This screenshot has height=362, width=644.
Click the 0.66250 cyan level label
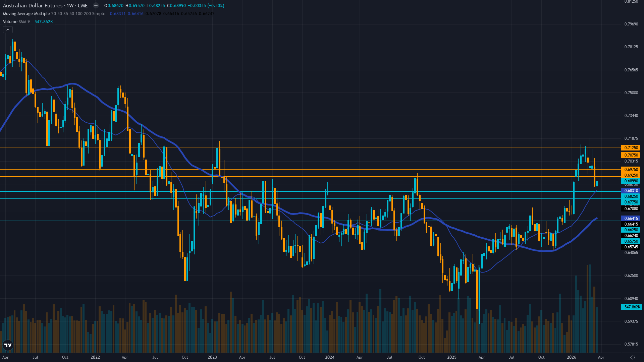pos(632,230)
